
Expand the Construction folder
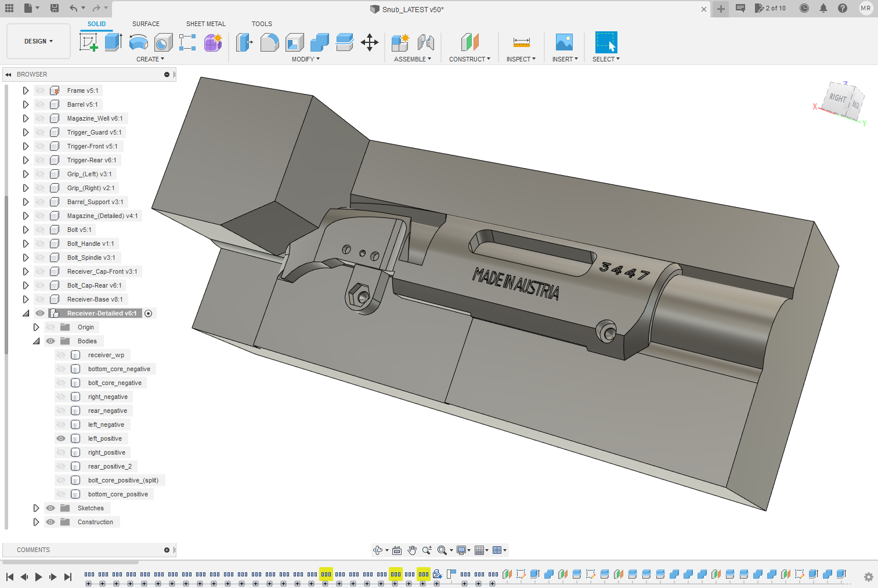coord(36,522)
